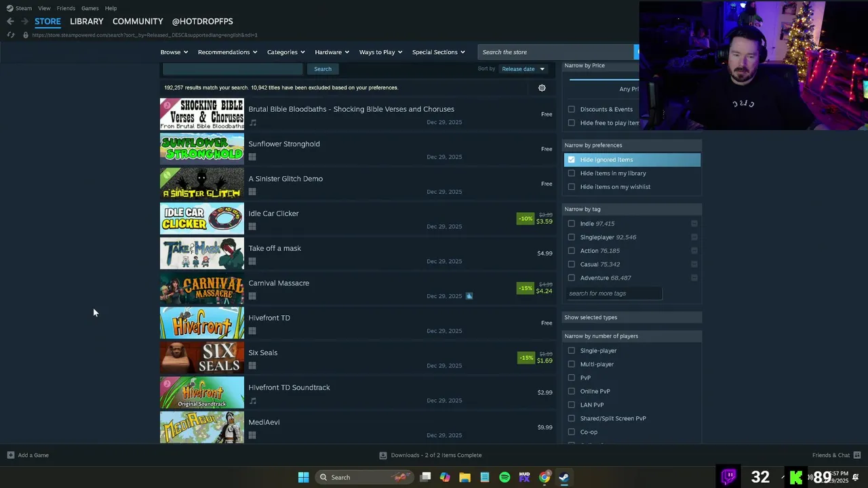Go forward with the navigation forward arrow
Screen dimensions: 868x488
pyautogui.click(x=24, y=22)
